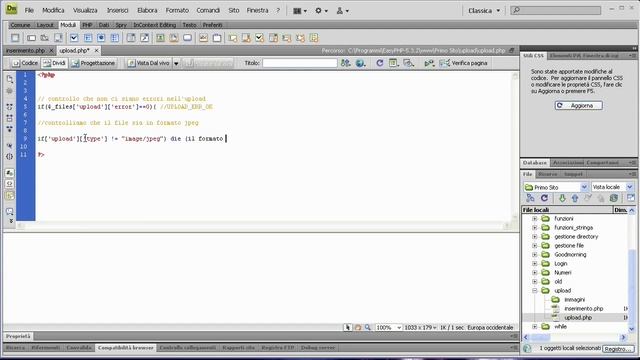
Task: Click Validate markup icon in document toolbar
Action: [x=429, y=63]
